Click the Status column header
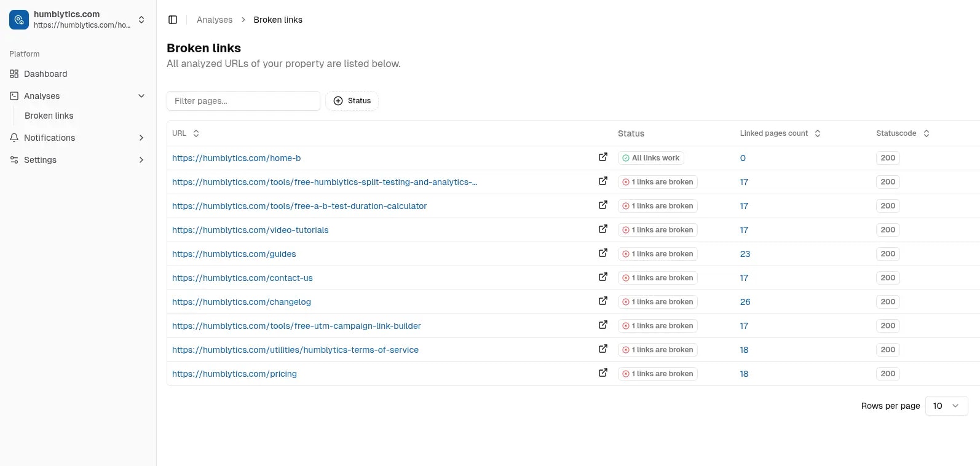980x466 pixels. click(631, 133)
